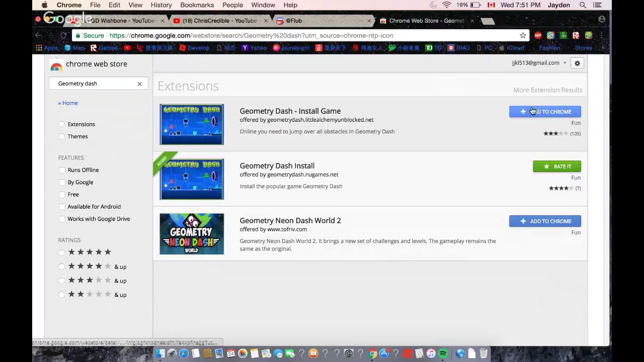644x362 pixels.
Task: Open the Photos app in the Dock
Action: pyautogui.click(x=243, y=354)
